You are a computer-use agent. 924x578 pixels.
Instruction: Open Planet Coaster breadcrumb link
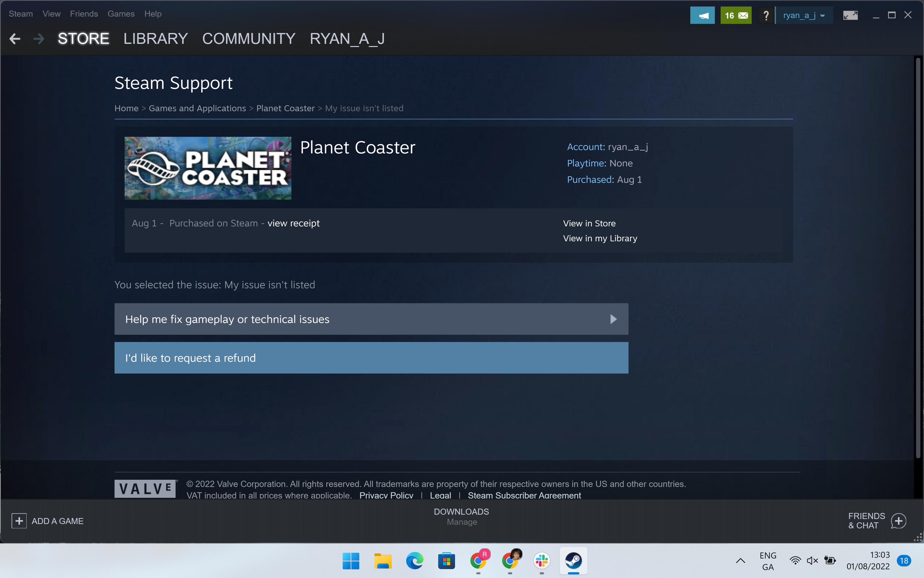pyautogui.click(x=285, y=108)
